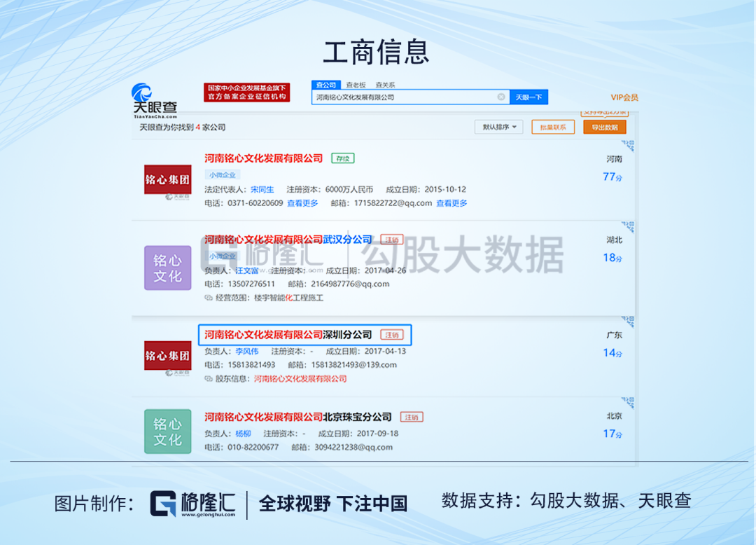This screenshot has width=756, height=545.
Task: Switch to the 查老板 tab
Action: pyautogui.click(x=356, y=85)
